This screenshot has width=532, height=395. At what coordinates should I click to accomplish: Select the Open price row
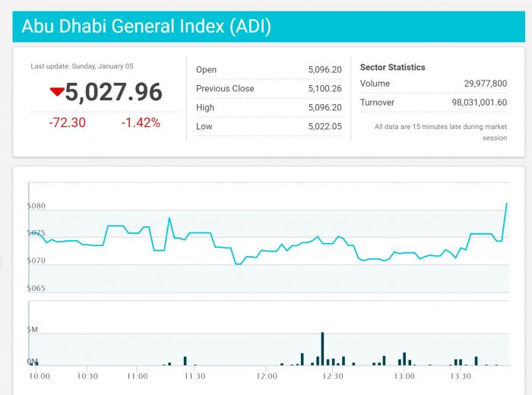tap(268, 70)
